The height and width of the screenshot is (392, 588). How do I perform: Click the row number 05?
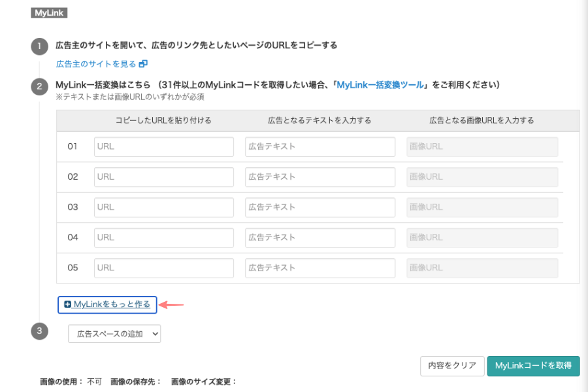click(73, 268)
